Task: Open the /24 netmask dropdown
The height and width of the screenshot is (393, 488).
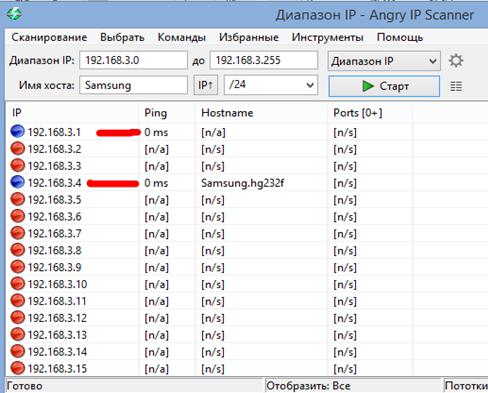Action: [271, 85]
